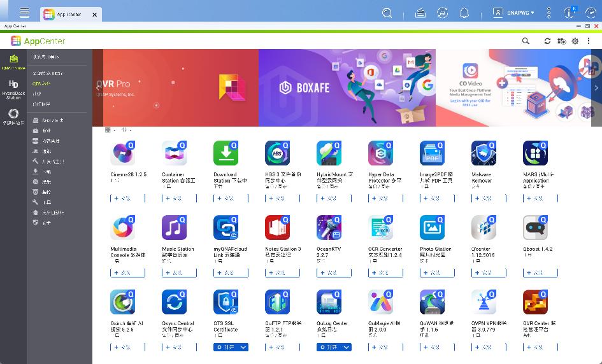Select the highlighted QTS essentials sidebar item
The image size is (602, 364).
point(41,83)
